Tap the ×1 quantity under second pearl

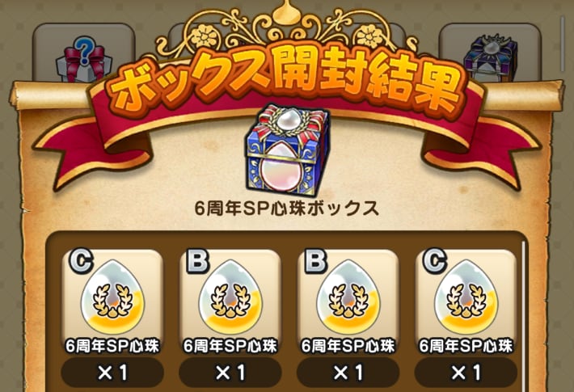point(230,373)
